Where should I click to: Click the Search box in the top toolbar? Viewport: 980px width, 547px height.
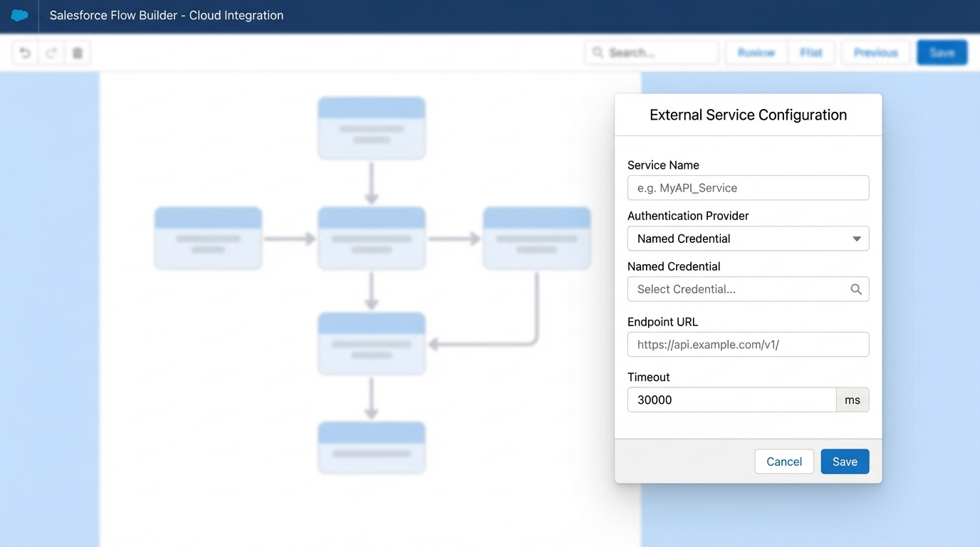[651, 52]
